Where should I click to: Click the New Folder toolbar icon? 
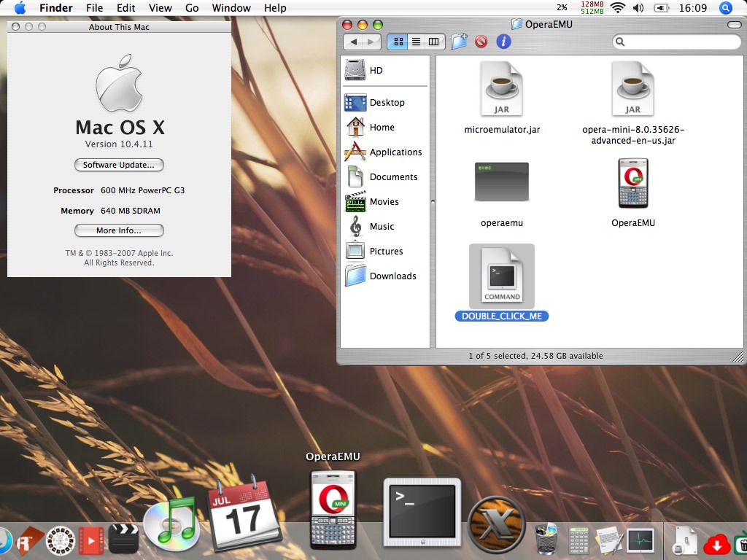point(460,42)
